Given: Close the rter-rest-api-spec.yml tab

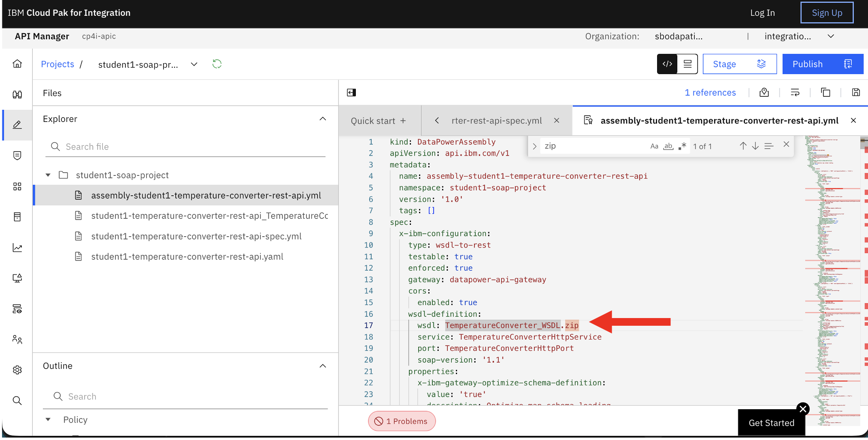Looking at the screenshot, I should pos(557,121).
